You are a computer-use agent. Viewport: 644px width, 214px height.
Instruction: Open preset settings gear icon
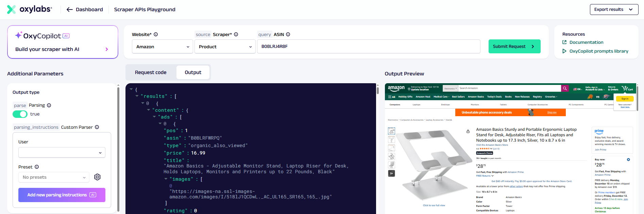click(x=97, y=177)
